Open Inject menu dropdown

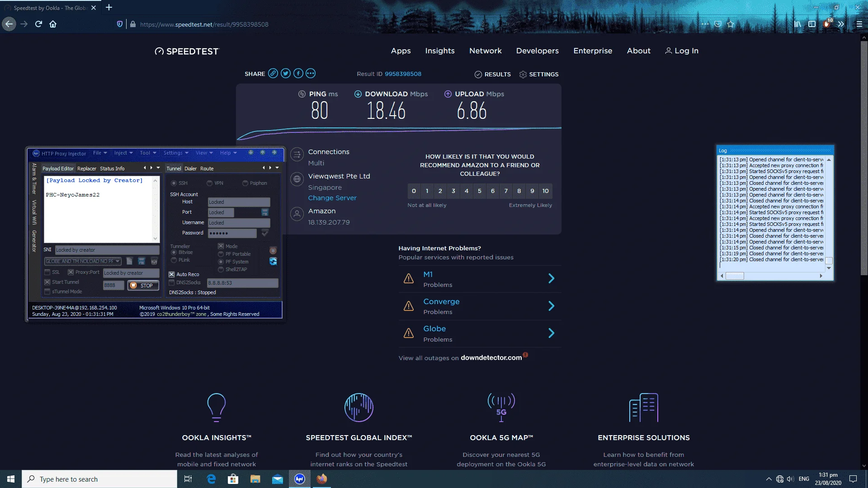pyautogui.click(x=123, y=153)
